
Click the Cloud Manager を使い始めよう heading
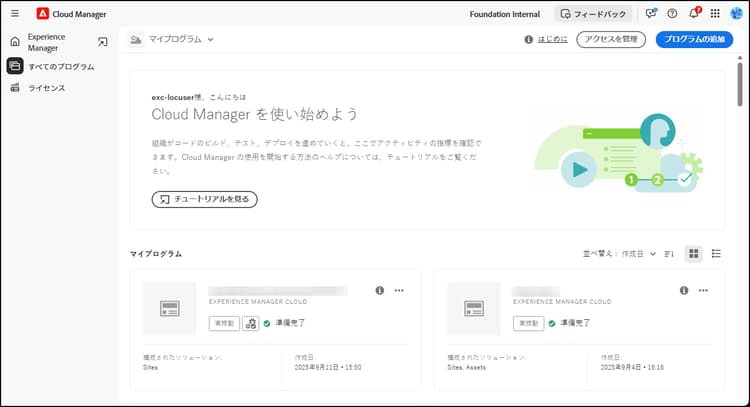coord(254,114)
